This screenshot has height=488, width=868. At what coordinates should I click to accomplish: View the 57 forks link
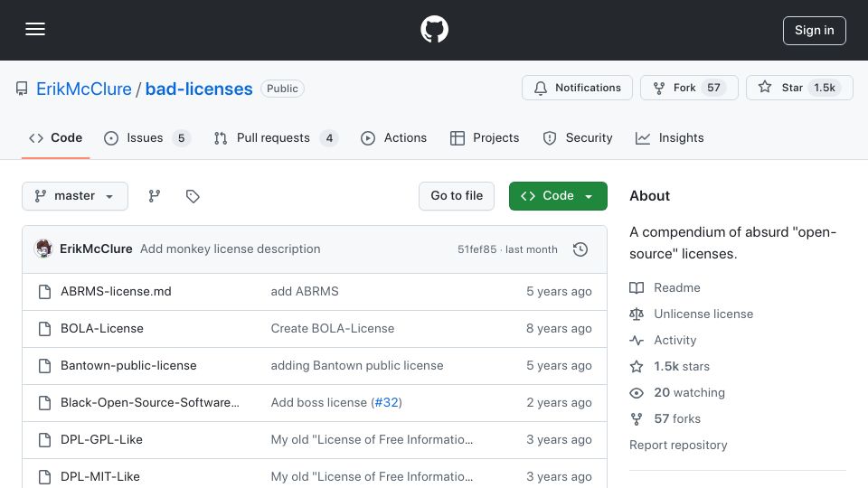(x=677, y=418)
